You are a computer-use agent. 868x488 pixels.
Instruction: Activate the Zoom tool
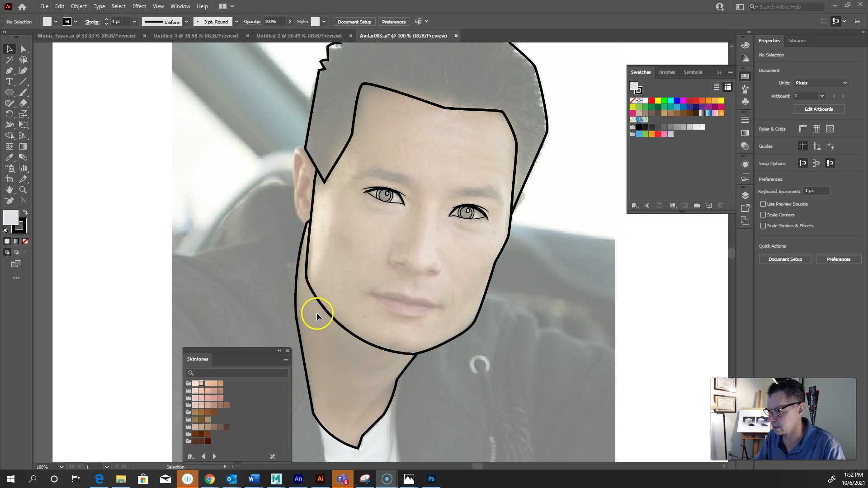(x=23, y=190)
